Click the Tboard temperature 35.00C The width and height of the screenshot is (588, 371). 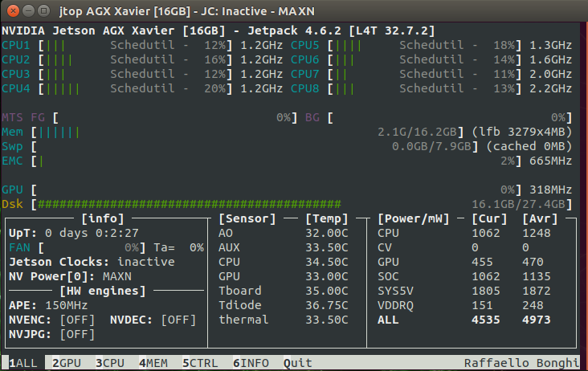pos(327,291)
